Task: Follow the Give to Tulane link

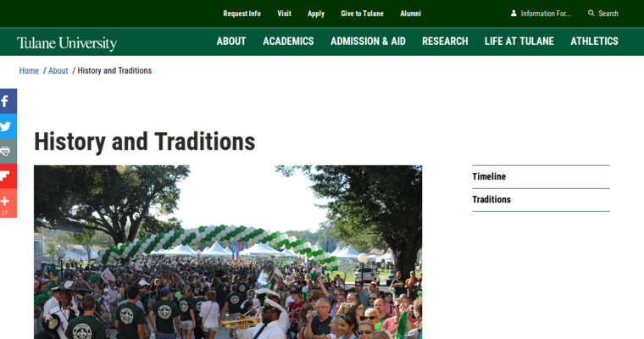Action: click(363, 14)
